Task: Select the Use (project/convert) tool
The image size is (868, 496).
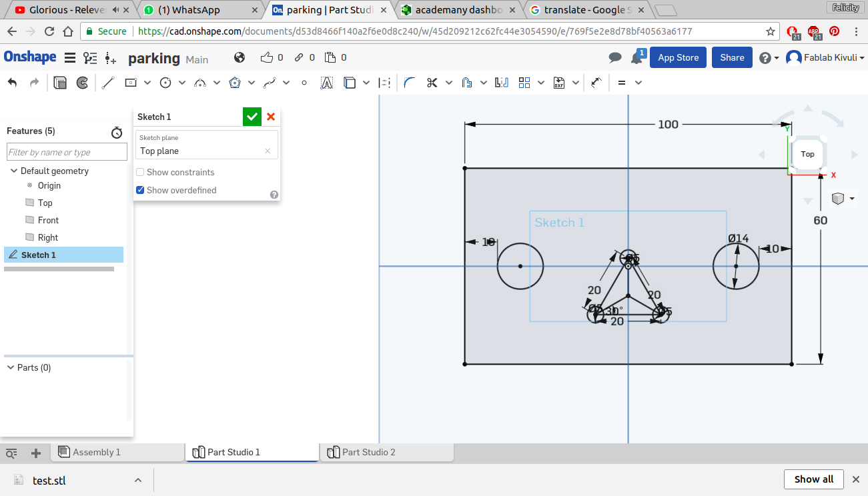Action: click(350, 83)
